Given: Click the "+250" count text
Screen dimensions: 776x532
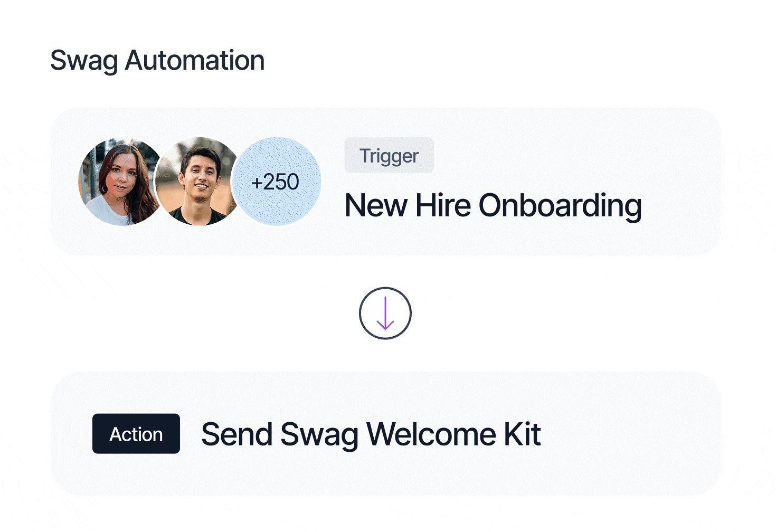Looking at the screenshot, I should (x=275, y=182).
